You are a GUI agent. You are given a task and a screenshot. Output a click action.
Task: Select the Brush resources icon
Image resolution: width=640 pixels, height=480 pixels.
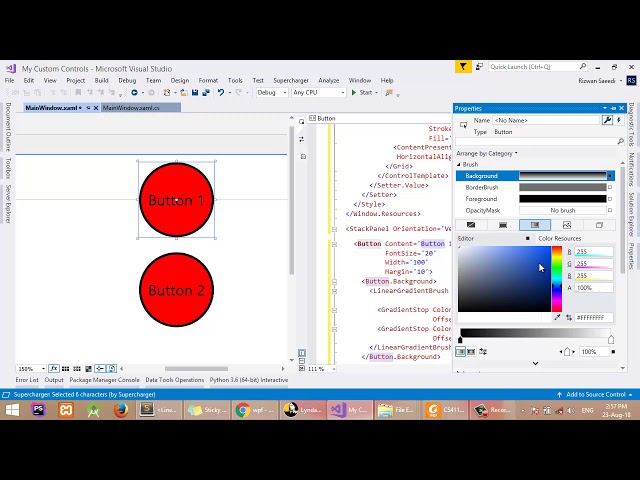point(599,225)
